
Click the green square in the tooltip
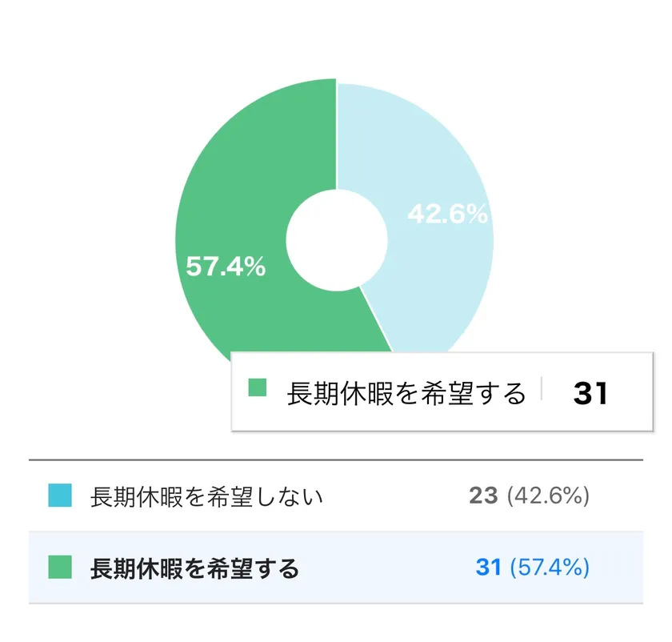coord(257,388)
